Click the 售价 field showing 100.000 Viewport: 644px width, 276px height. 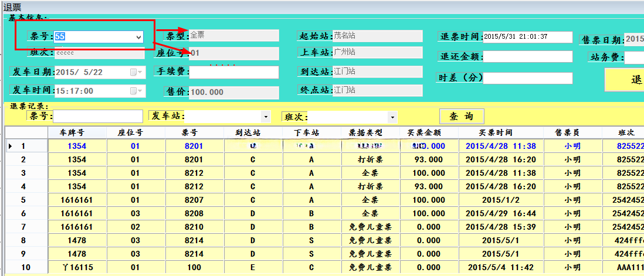[233, 92]
